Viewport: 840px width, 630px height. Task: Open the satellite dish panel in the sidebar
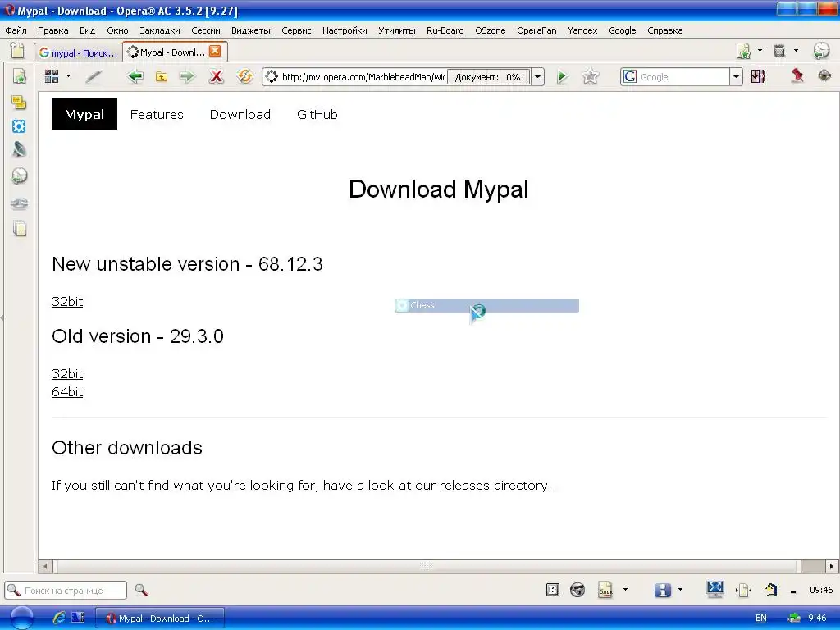coord(20,149)
